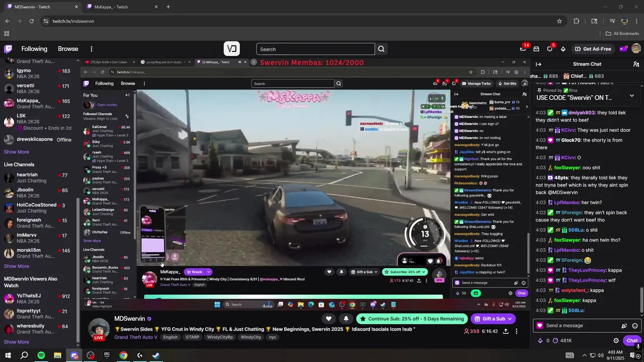Image resolution: width=644 pixels, height=362 pixels.
Task: Expand the pinned chat message chevron
Action: [x=632, y=96]
